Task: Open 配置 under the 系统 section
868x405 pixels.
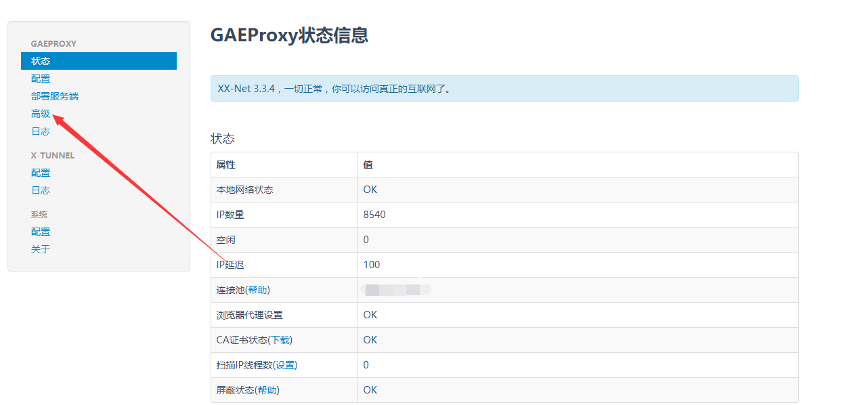Action: point(39,231)
